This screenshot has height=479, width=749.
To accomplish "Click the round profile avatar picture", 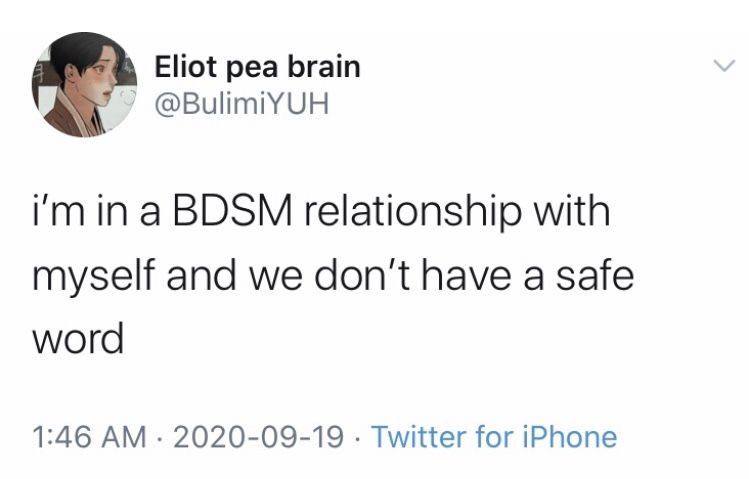I will (x=85, y=85).
